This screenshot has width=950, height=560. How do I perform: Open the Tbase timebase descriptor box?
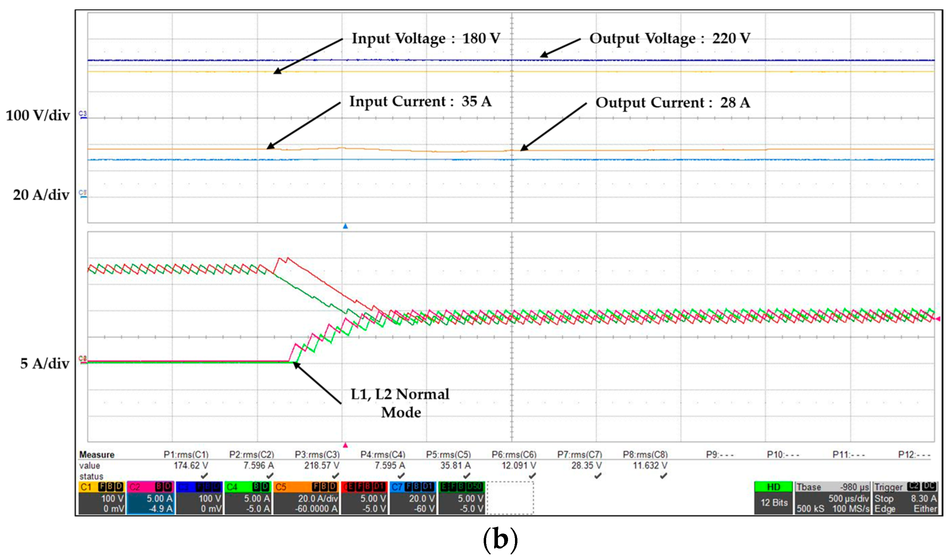832,498
